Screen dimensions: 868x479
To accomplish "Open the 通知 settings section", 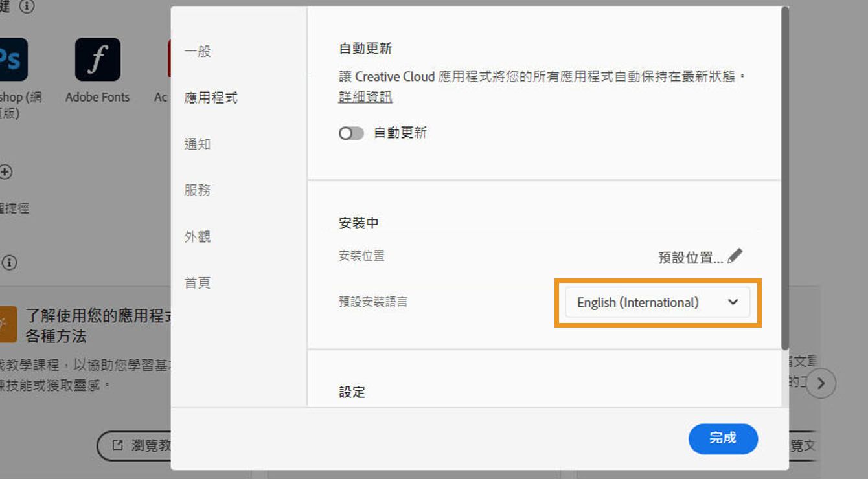I will [x=198, y=144].
